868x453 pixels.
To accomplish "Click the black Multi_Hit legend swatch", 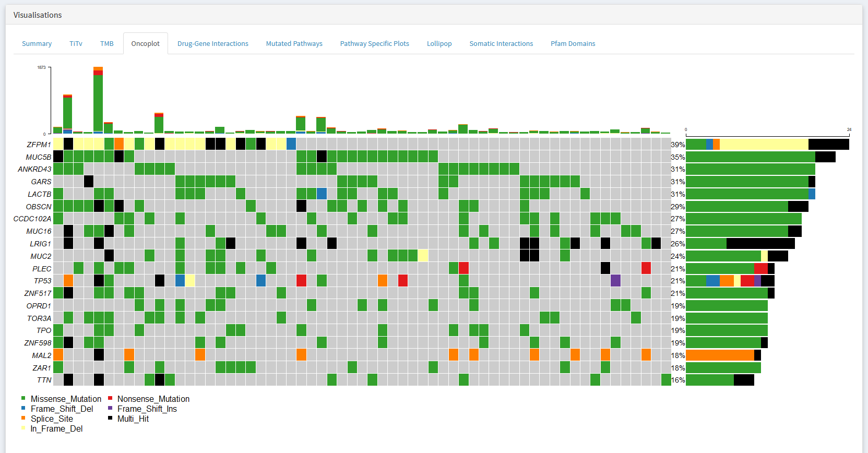I will tap(110, 418).
